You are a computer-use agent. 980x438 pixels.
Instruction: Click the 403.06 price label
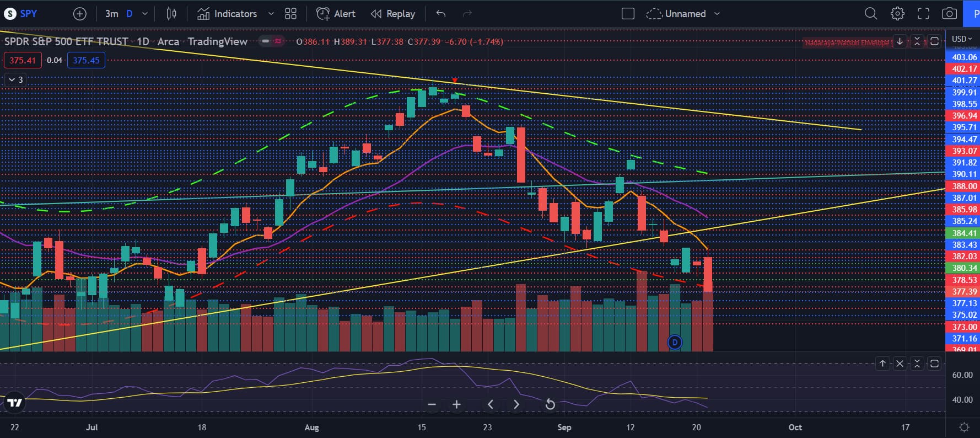[x=963, y=57]
